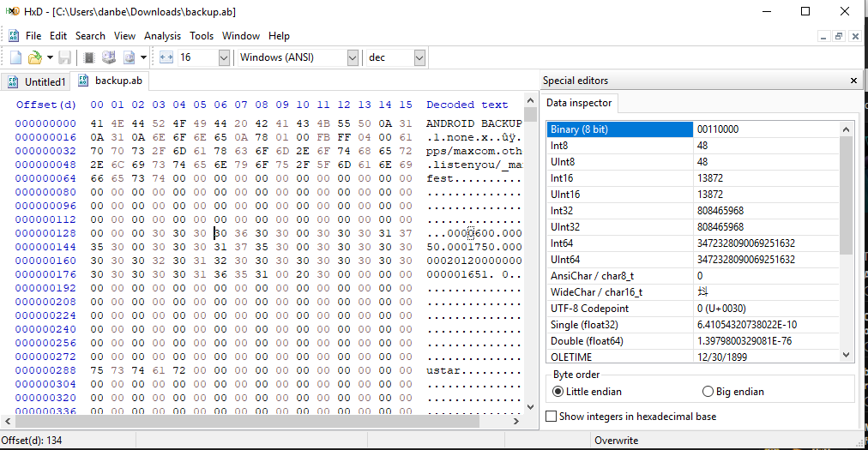This screenshot has width=868, height=450.
Task: Open the Edit menu
Action: click(x=58, y=36)
